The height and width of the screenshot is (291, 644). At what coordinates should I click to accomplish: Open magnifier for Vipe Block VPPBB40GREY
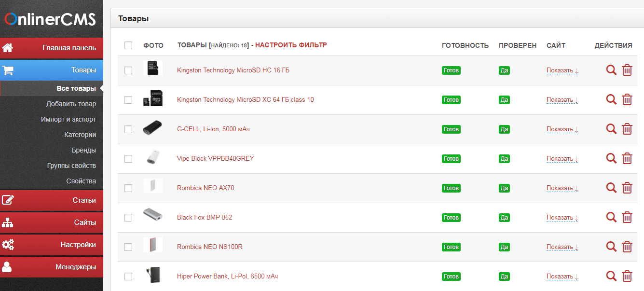(x=611, y=158)
